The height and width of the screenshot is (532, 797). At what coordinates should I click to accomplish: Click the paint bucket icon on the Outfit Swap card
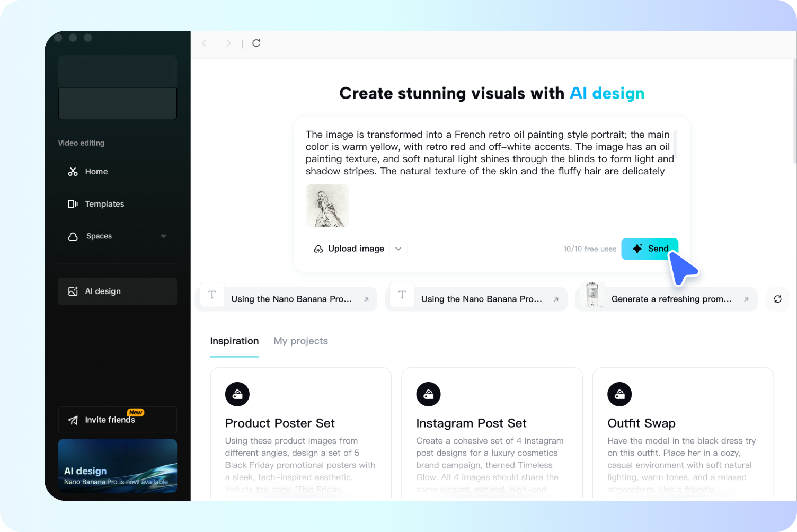coord(619,394)
